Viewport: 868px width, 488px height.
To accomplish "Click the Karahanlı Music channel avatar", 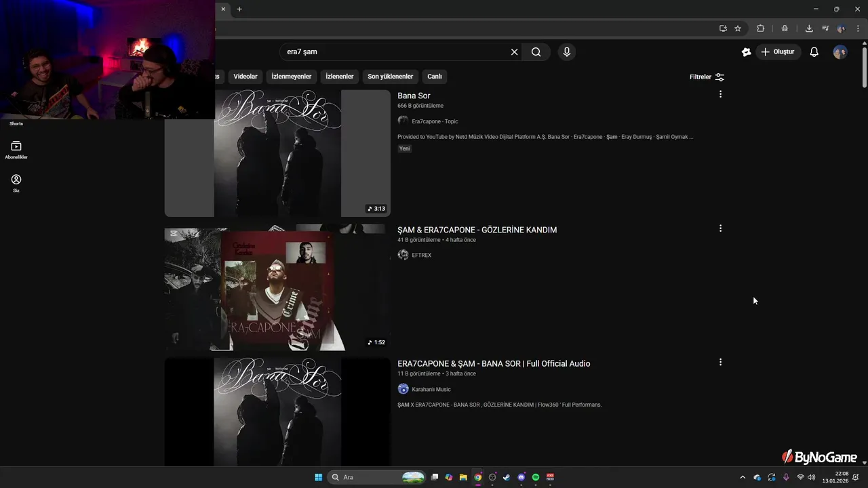I will pos(403,389).
